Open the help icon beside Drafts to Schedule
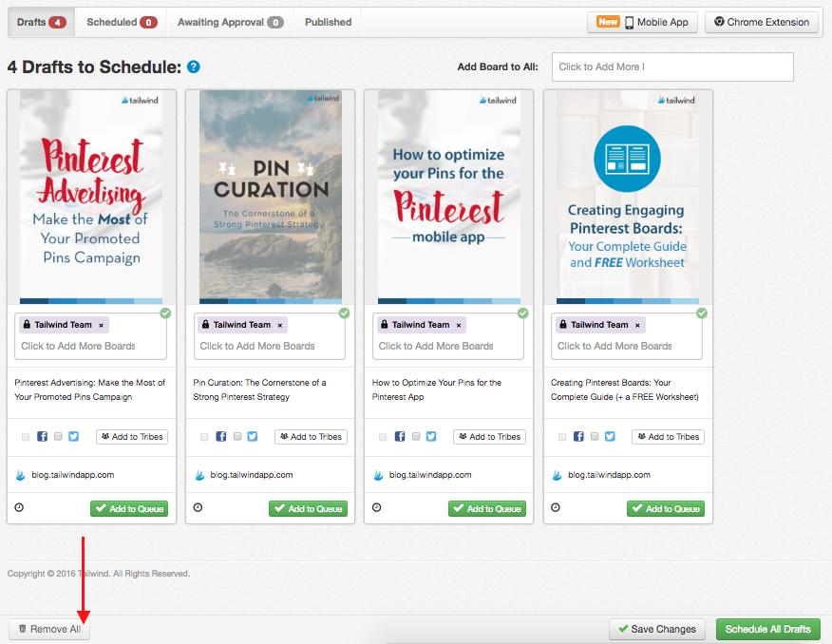 tap(194, 66)
